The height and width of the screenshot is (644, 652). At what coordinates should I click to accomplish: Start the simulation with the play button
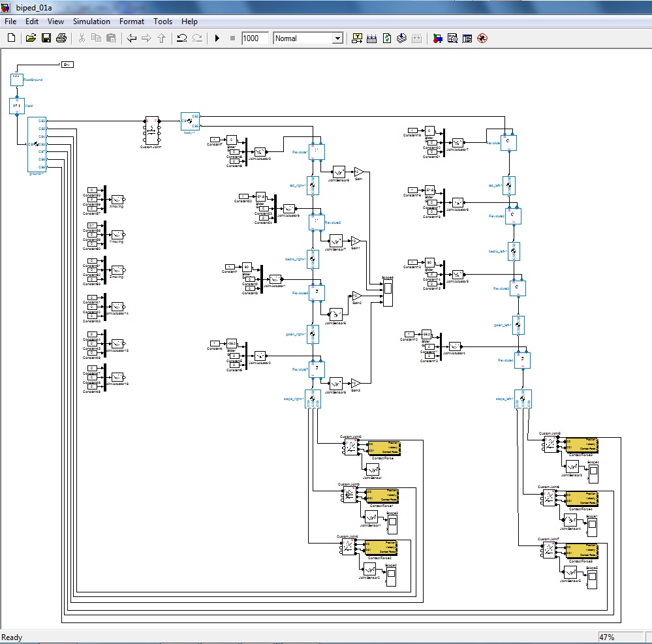[217, 38]
